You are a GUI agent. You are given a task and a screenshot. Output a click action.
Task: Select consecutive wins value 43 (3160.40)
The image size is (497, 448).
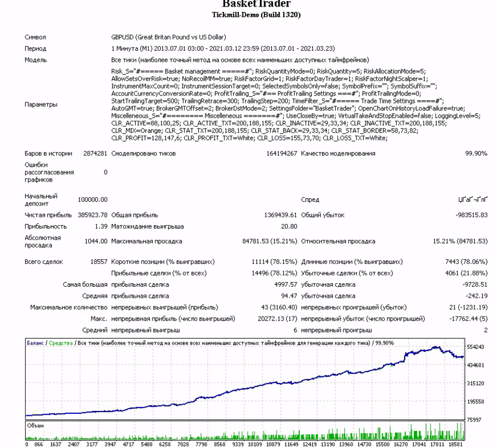279,308
